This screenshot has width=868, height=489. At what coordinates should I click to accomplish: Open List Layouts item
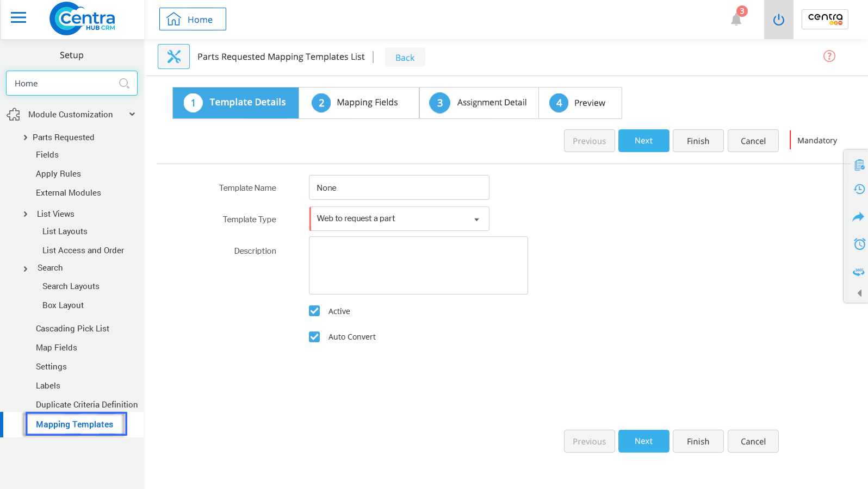point(65,231)
